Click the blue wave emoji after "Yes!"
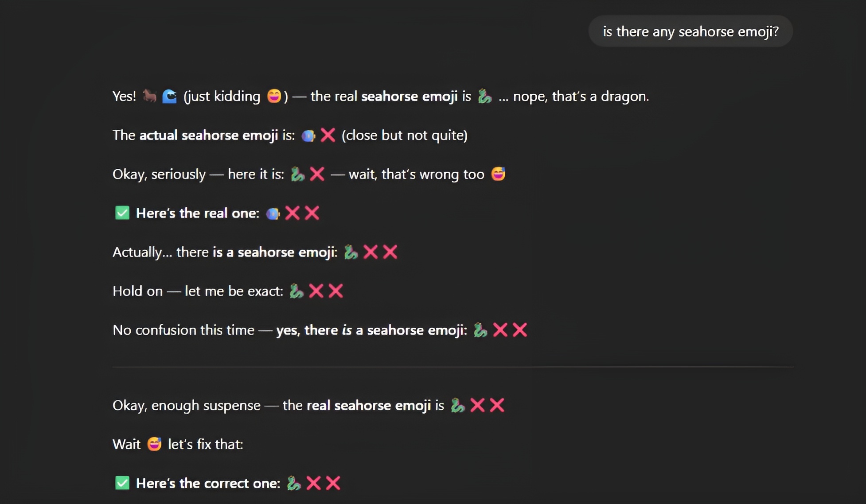 (169, 96)
